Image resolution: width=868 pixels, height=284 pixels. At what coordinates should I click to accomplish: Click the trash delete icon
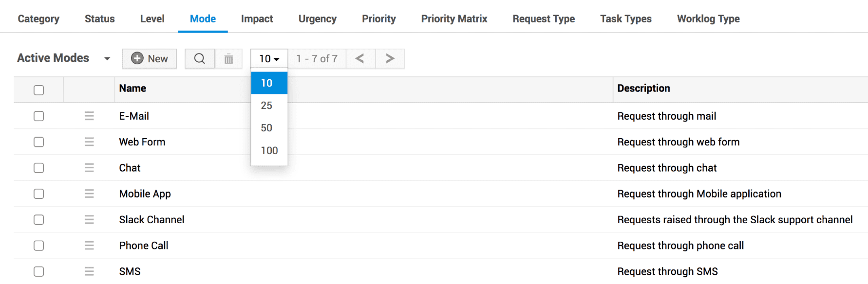pos(228,59)
